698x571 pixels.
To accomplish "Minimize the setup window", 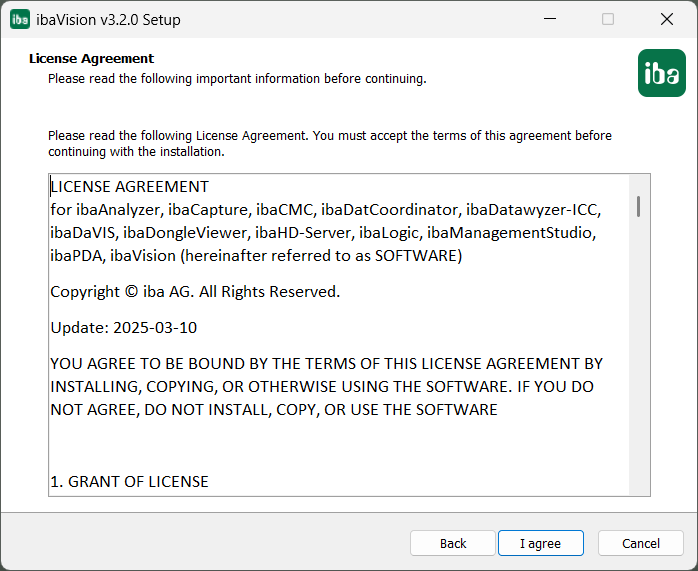I will tap(550, 19).
